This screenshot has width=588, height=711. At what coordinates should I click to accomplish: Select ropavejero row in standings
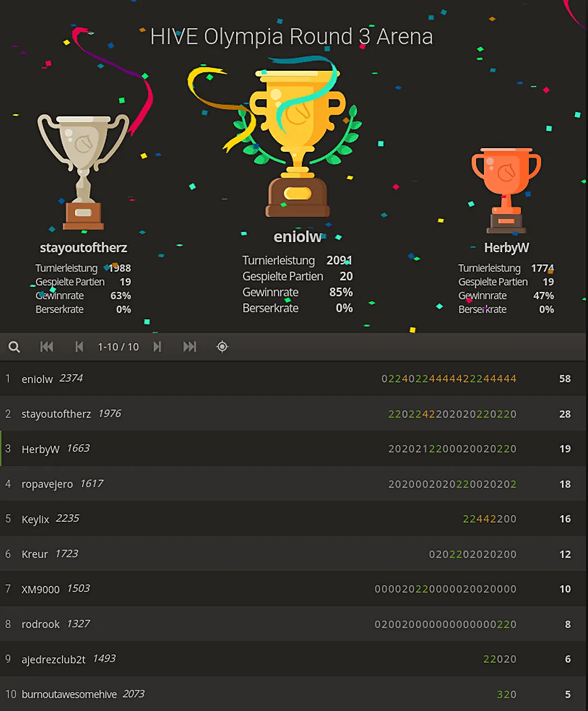(294, 484)
